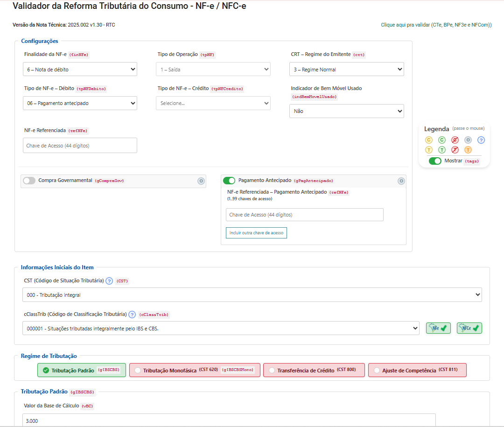Select the Tributação Monofásica regime option
The width and height of the screenshot is (504, 427).
click(195, 371)
